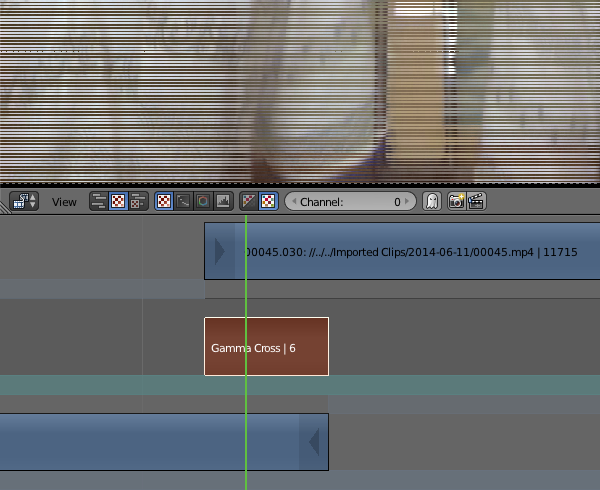Screen dimensions: 600x490
Task: Show Color and Alpha preview channels
Action: tap(249, 201)
